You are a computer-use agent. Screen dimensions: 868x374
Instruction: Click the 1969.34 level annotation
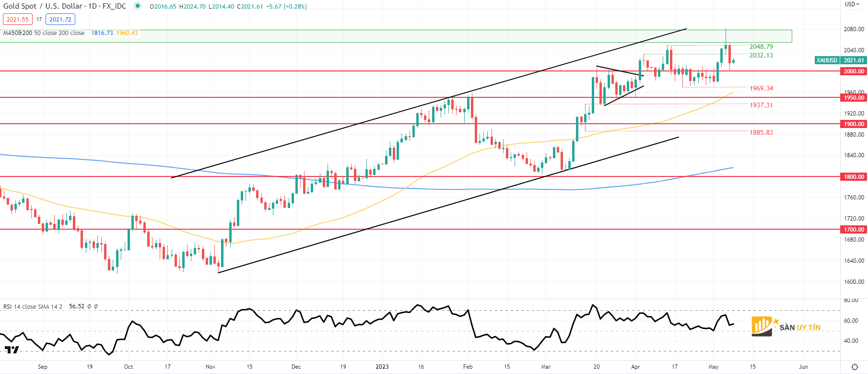(761, 88)
